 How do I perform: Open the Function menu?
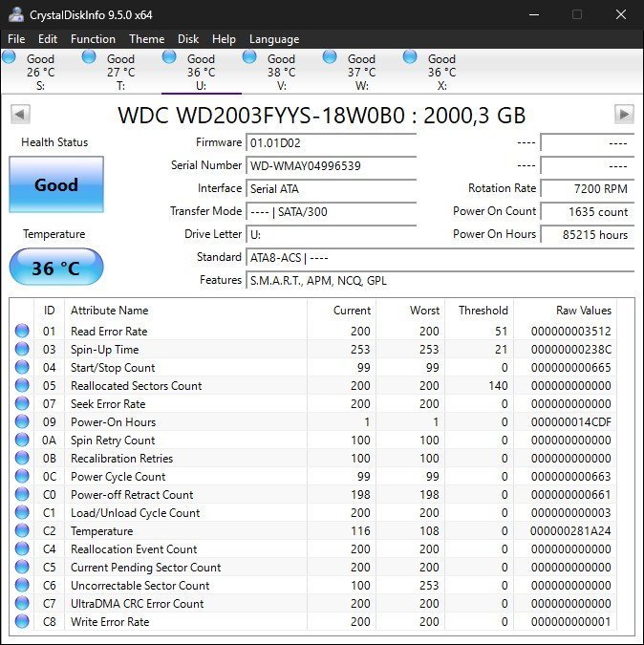pos(93,39)
